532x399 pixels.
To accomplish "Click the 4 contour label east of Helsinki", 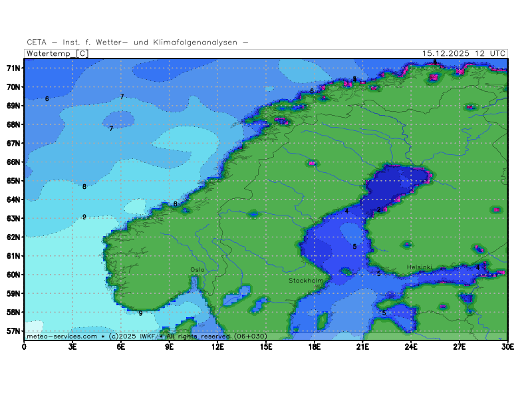I will coord(477,267).
